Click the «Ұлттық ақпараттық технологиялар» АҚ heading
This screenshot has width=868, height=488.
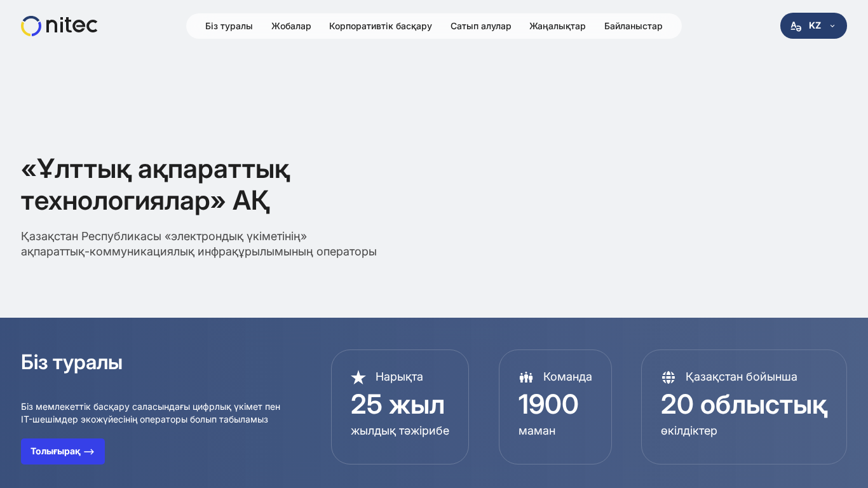(x=156, y=184)
